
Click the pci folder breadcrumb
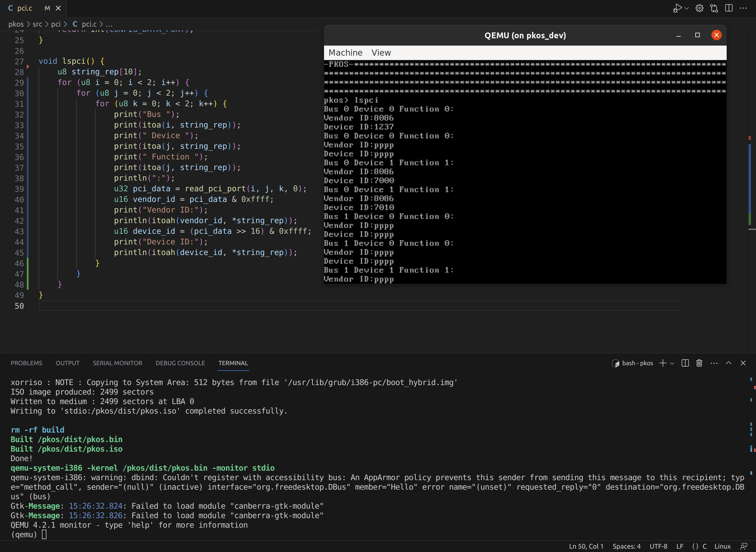[56, 24]
